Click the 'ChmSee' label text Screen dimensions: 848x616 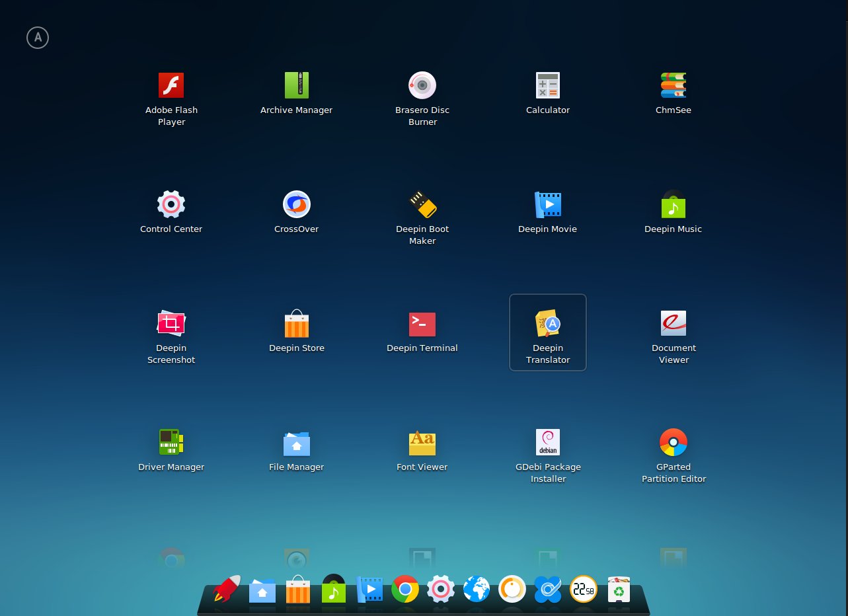[x=674, y=110]
